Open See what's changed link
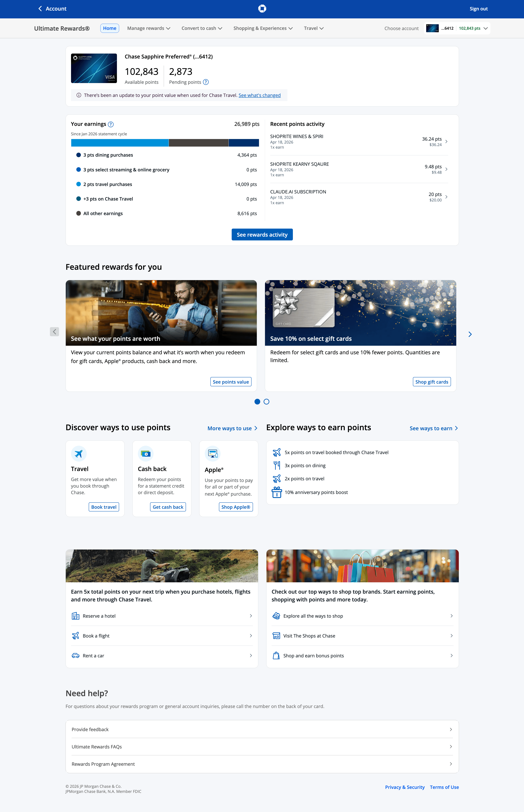This screenshot has height=812, width=524. [x=259, y=95]
